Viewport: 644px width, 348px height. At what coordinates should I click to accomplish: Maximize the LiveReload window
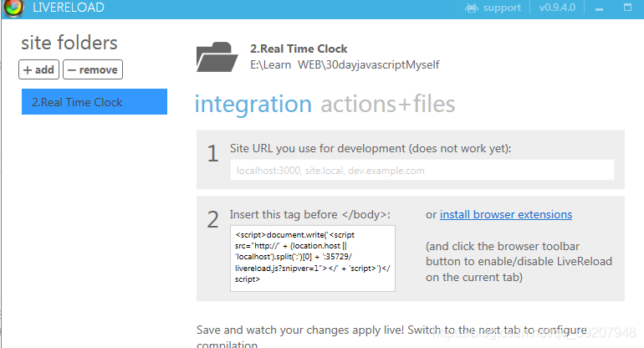click(x=627, y=7)
